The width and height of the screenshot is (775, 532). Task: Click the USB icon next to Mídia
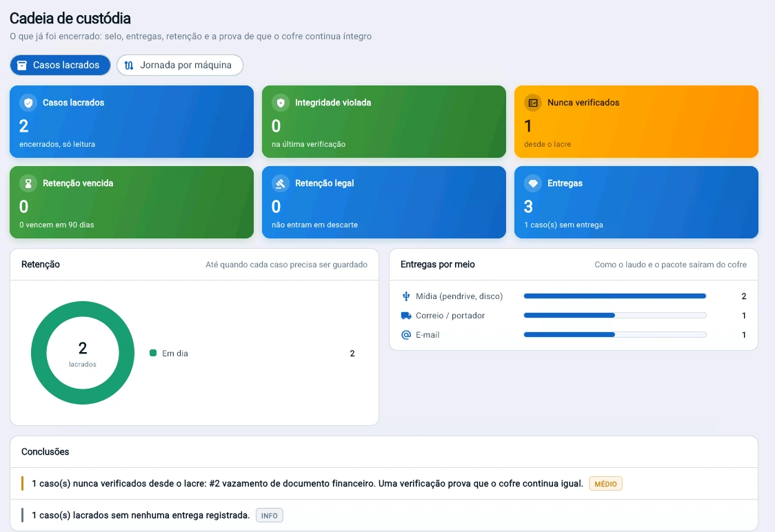(406, 296)
